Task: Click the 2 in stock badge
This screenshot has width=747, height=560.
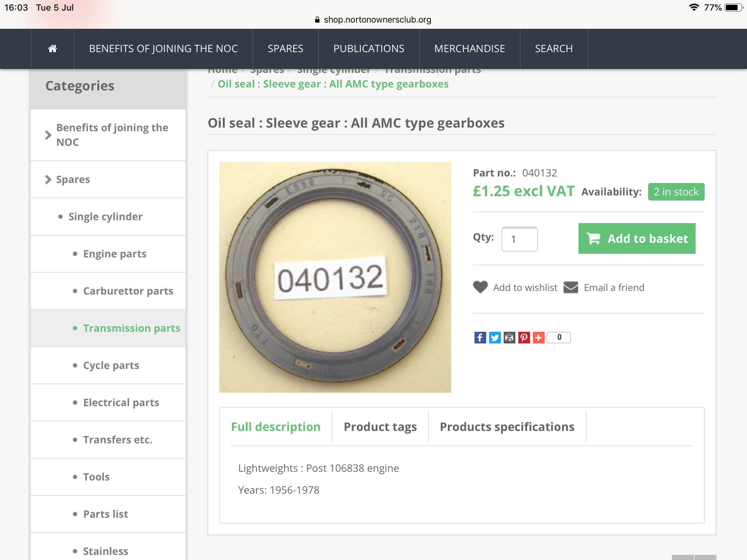Action: 676,192
